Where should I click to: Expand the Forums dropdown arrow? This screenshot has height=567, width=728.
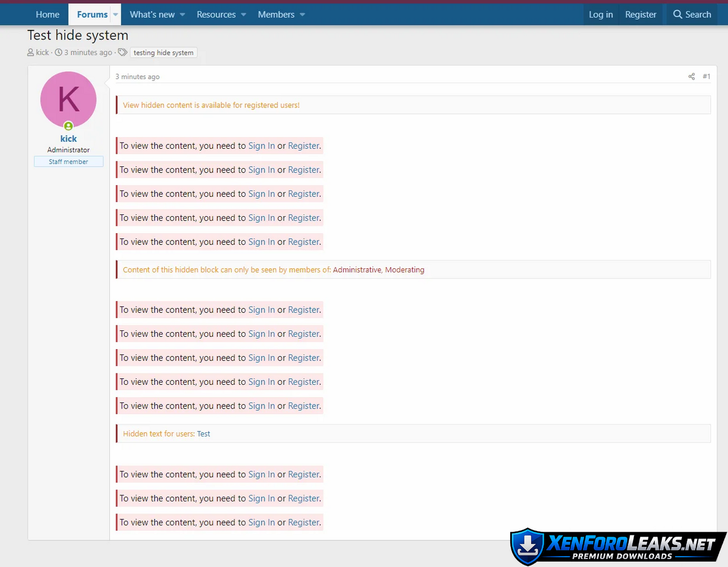115,15
